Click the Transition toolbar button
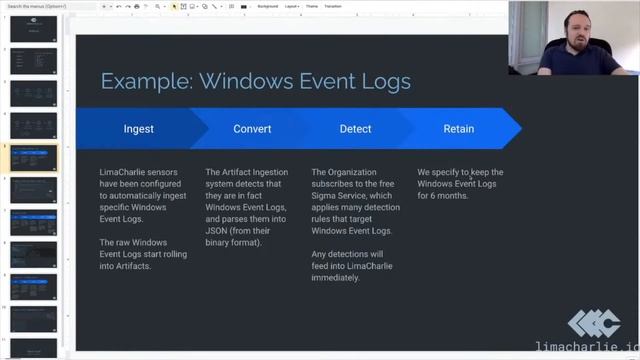 click(x=333, y=7)
